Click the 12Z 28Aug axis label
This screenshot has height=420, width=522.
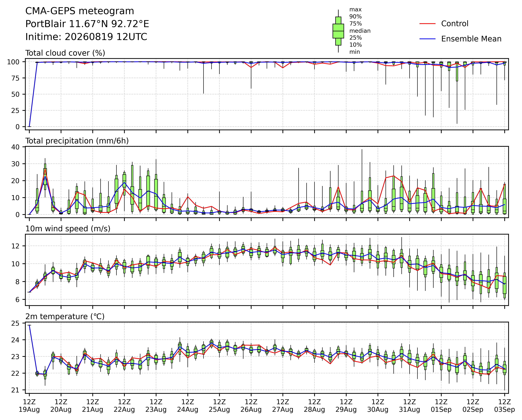pos(314,406)
